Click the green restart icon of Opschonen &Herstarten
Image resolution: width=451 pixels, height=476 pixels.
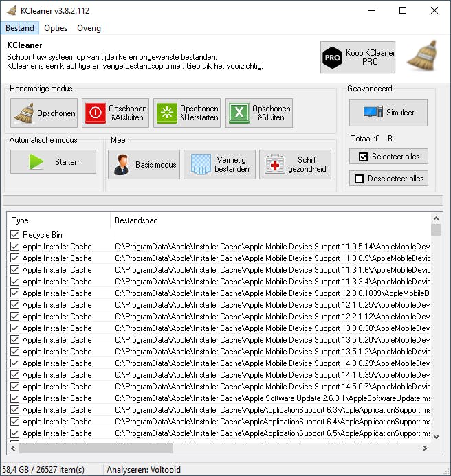[x=167, y=113]
